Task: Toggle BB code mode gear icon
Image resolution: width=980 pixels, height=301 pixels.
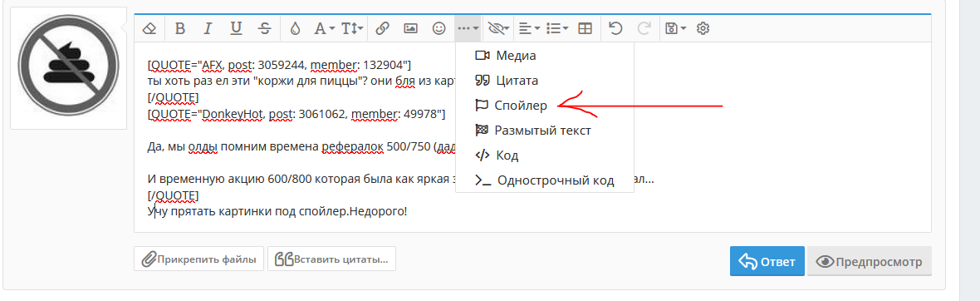Action: pos(703,28)
